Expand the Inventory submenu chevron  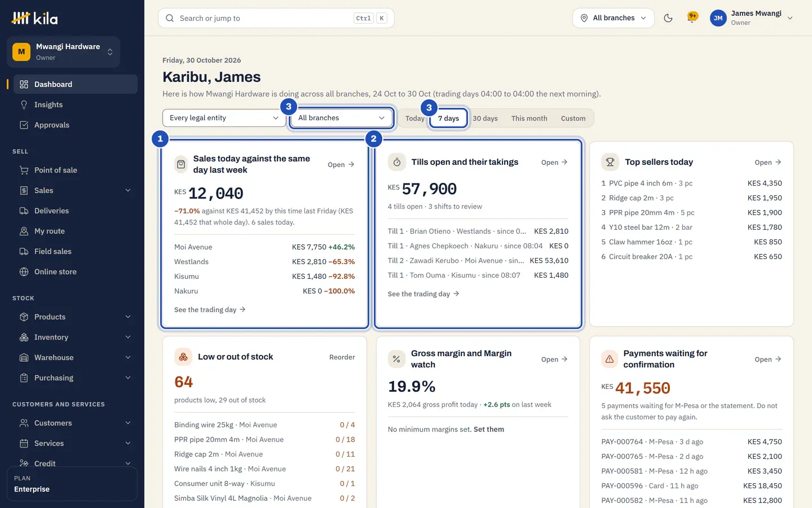click(128, 337)
